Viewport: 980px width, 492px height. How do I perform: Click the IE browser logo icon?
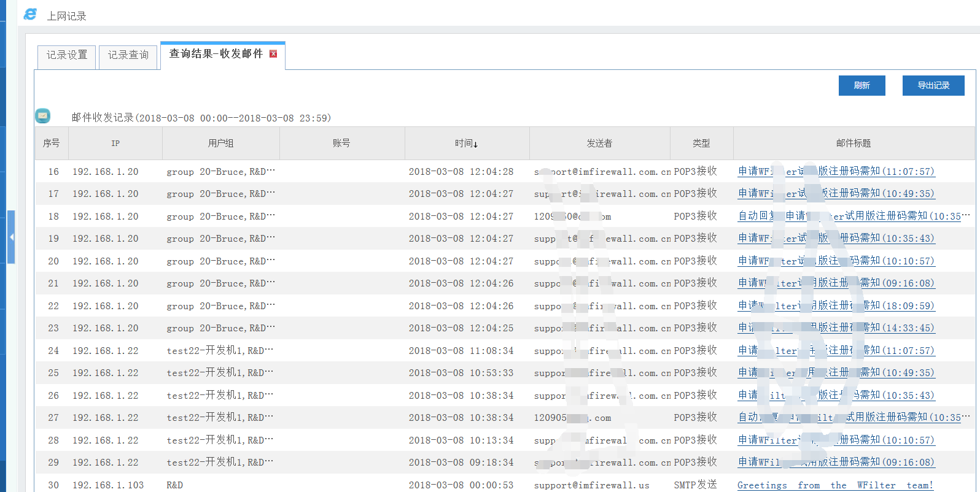pos(30,14)
